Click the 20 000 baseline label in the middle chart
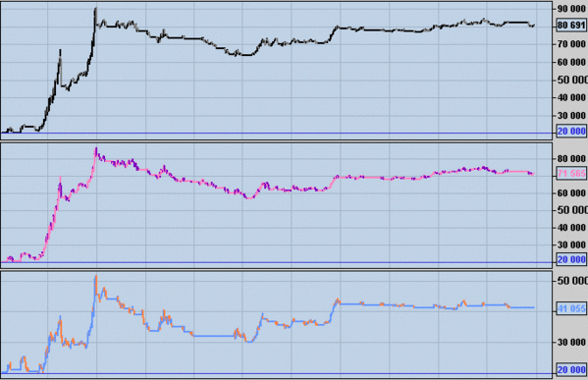Screen dimensions: 588x380 point(571,259)
